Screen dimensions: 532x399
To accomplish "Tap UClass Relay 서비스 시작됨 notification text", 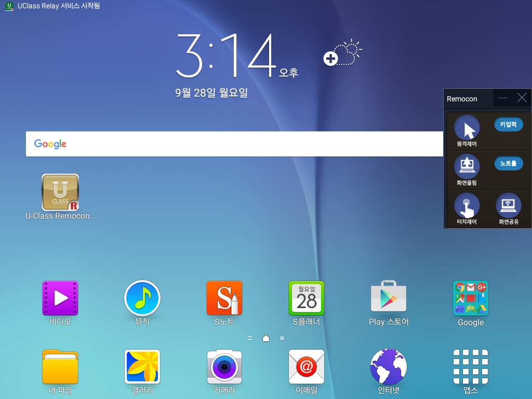I will click(59, 6).
